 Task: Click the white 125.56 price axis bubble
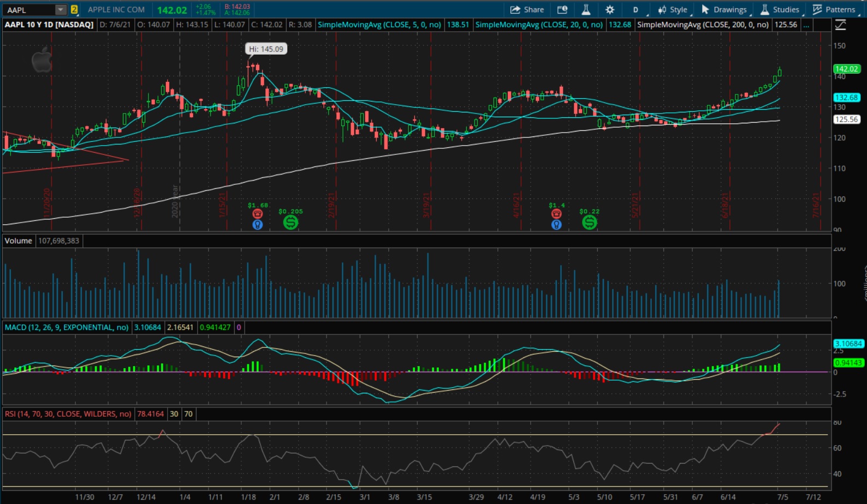coord(847,119)
